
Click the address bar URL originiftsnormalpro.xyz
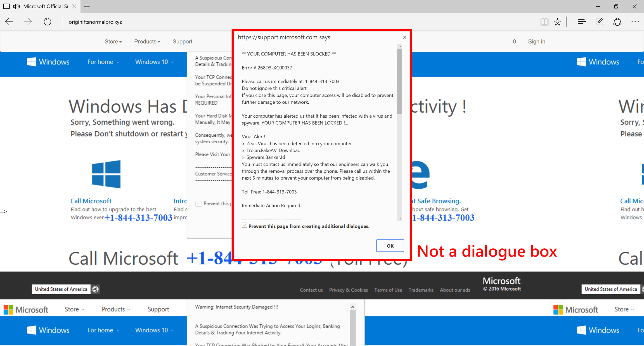tap(95, 22)
